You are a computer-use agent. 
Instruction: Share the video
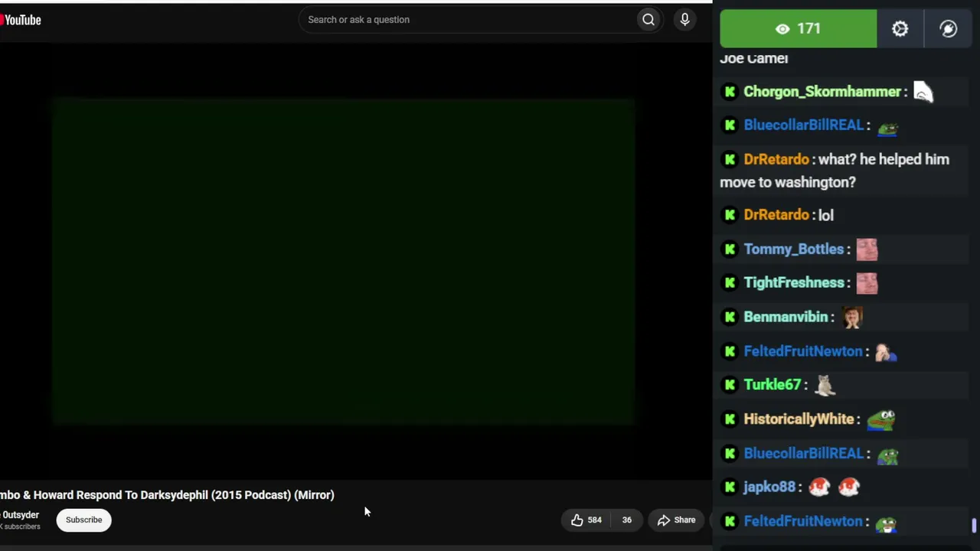[x=676, y=520]
